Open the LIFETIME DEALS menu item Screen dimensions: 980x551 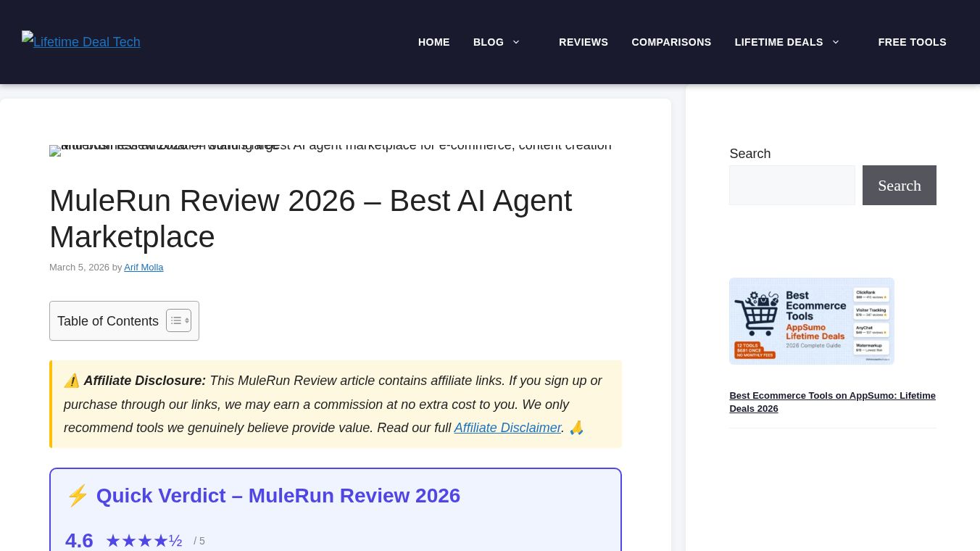[x=778, y=42]
